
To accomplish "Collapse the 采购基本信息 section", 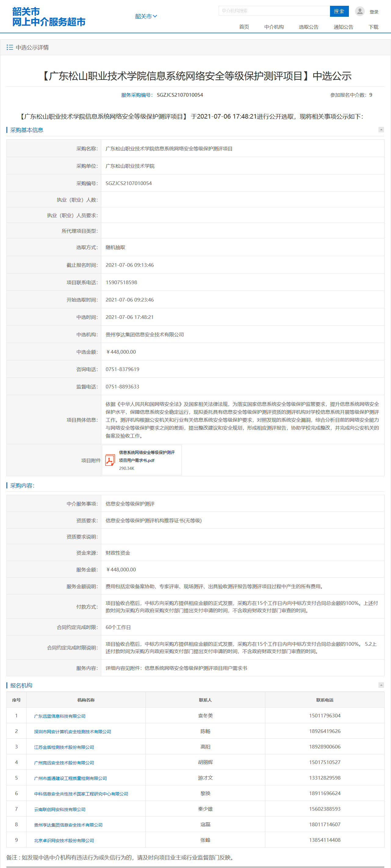I will pos(381,130).
